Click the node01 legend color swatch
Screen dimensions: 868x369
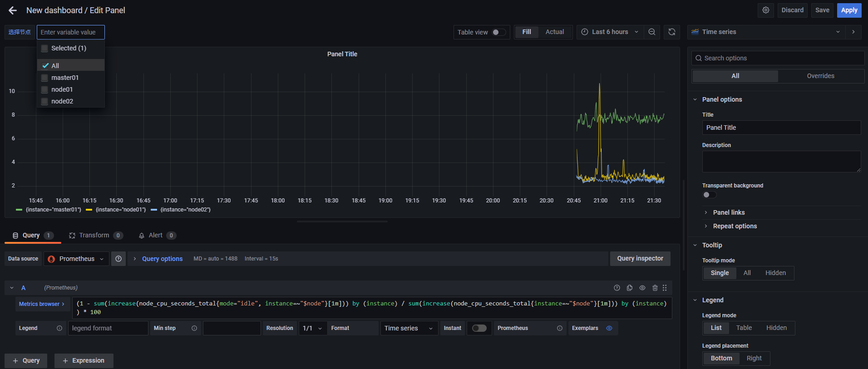tap(89, 210)
